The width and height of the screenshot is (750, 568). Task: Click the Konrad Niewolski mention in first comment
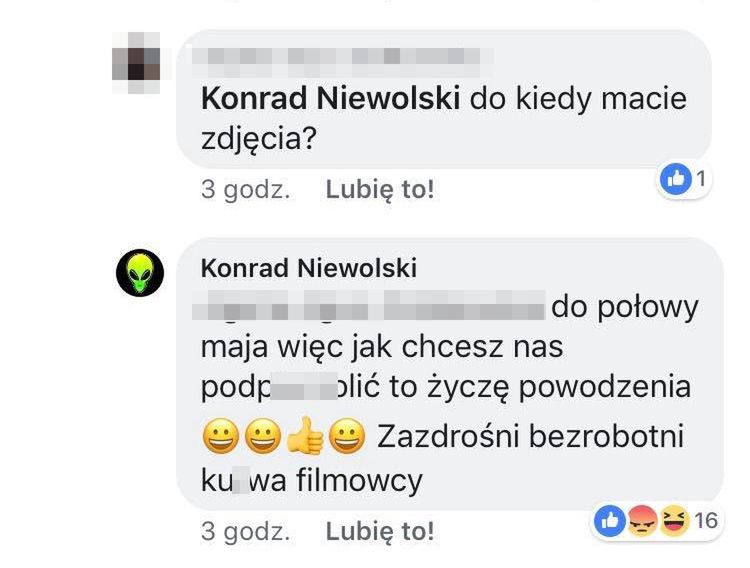point(331,99)
